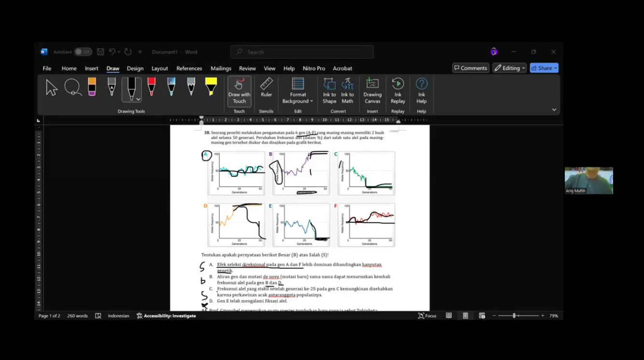Toggle the AutoSave switch
The height and width of the screenshot is (360, 644).
click(83, 52)
